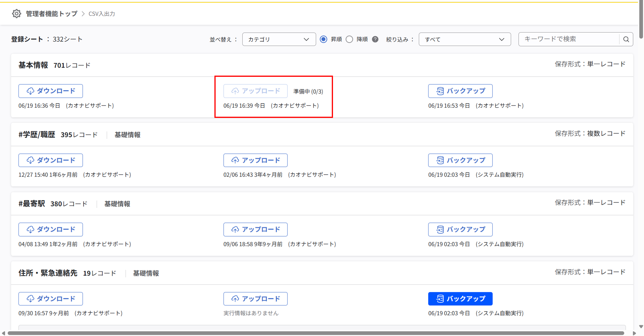Open 管理者機能トップ breadcrumb link
Screen dimensions: 644x336
point(52,14)
